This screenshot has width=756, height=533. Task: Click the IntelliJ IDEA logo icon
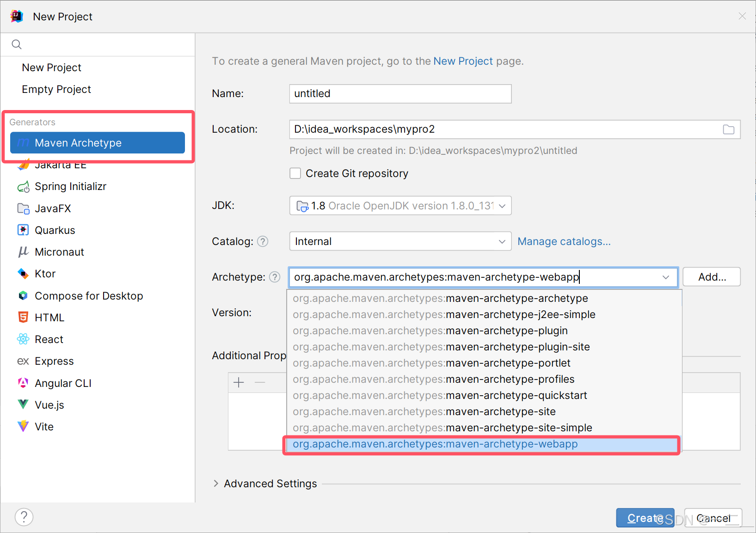click(17, 16)
